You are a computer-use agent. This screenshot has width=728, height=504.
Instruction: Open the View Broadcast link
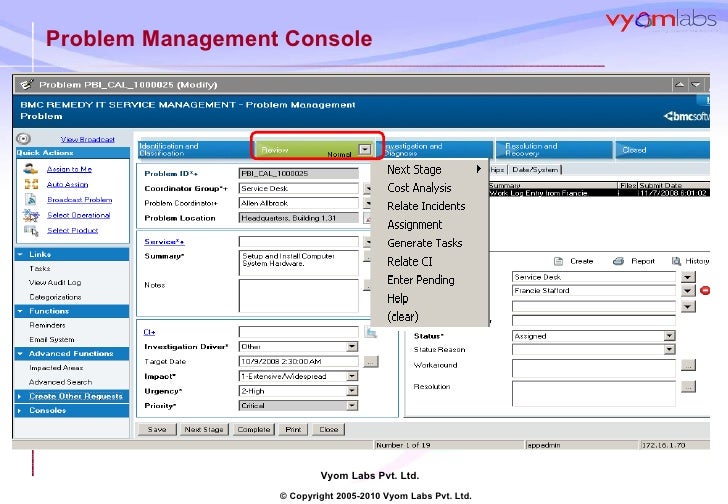coord(88,139)
